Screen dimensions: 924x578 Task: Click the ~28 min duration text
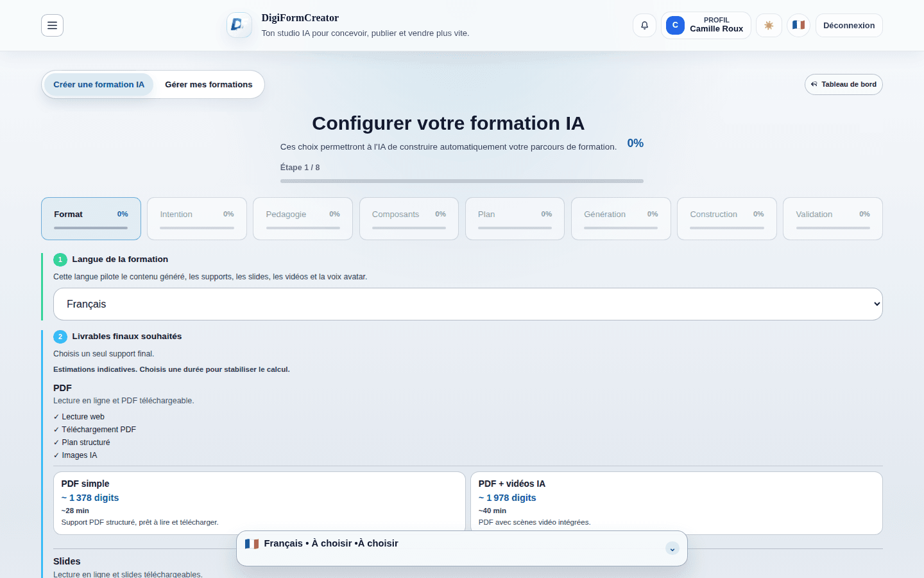click(75, 511)
